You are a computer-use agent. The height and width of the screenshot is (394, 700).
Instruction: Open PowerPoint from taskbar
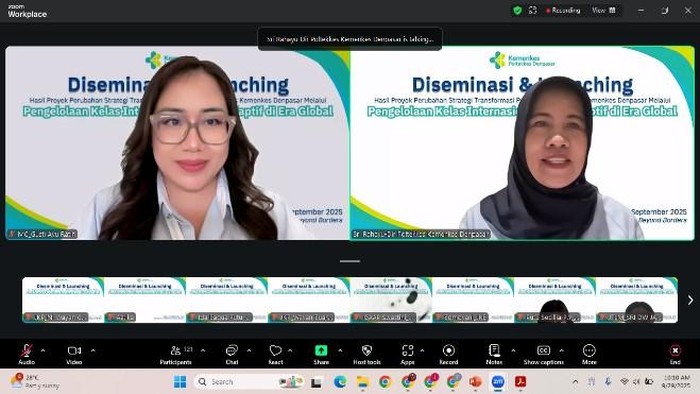click(475, 382)
